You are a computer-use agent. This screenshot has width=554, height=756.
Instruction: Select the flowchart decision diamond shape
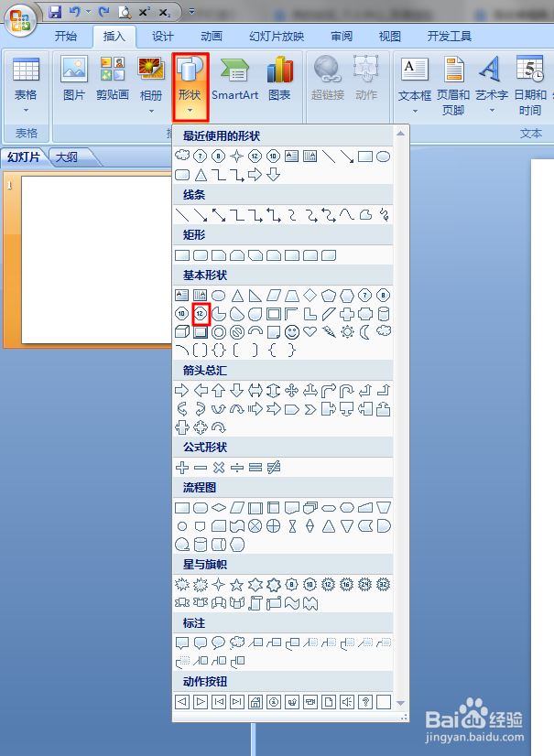[x=219, y=508]
